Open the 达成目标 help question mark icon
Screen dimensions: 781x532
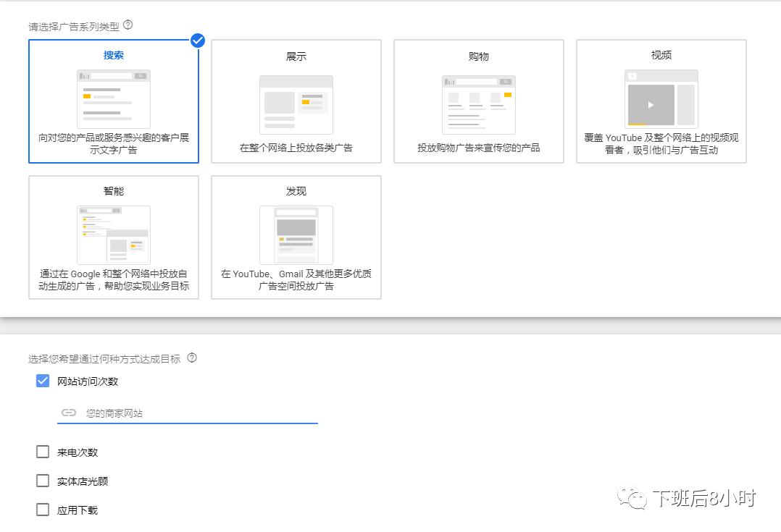190,357
